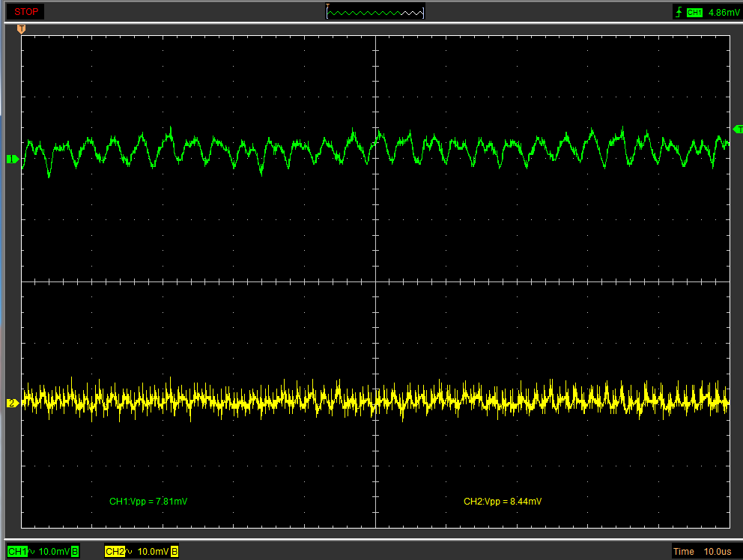Image resolution: width=743 pixels, height=560 pixels.
Task: Click the CH1 trigger source badge
Action: 694,13
